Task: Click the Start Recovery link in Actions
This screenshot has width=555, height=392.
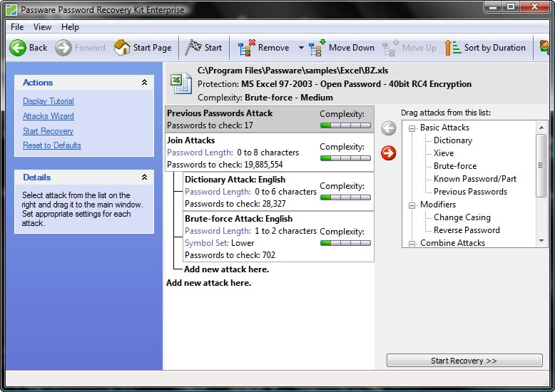Action: coord(48,131)
